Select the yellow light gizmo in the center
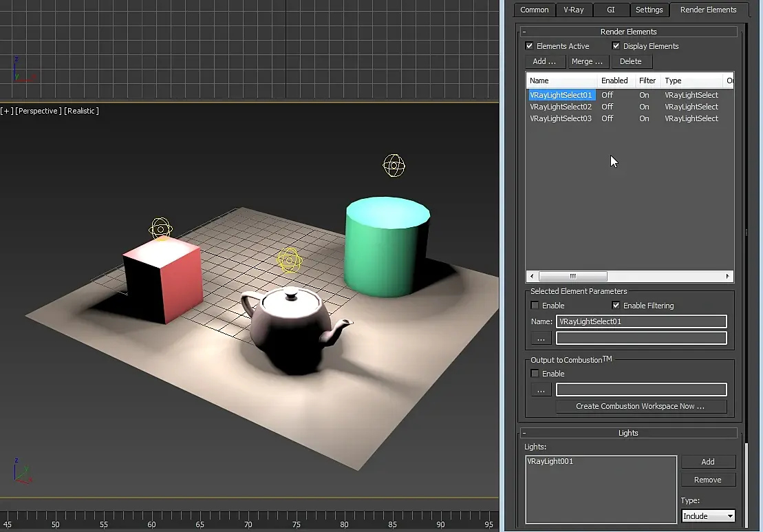The width and height of the screenshot is (763, 532). (290, 259)
